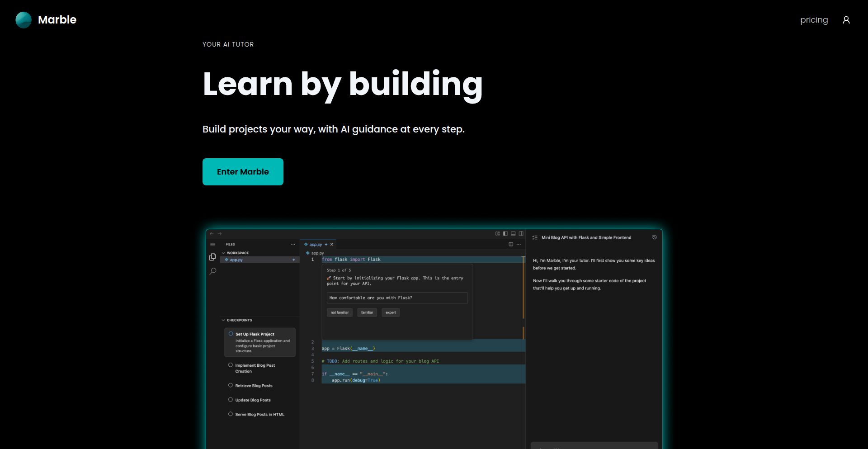
Task: Collapse the WORKSPACE folder section
Action: click(x=223, y=253)
